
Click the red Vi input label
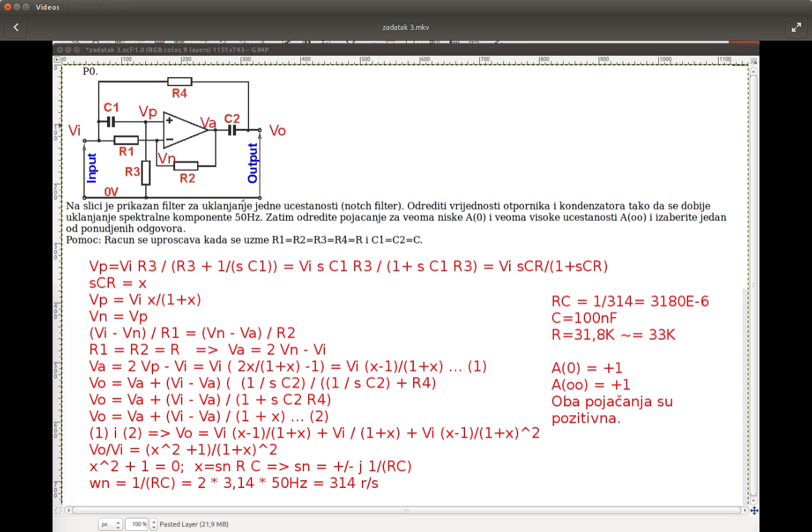pyautogui.click(x=75, y=131)
